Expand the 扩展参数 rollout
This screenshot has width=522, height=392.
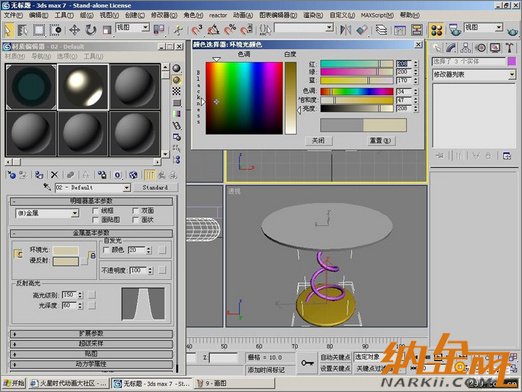click(x=91, y=334)
